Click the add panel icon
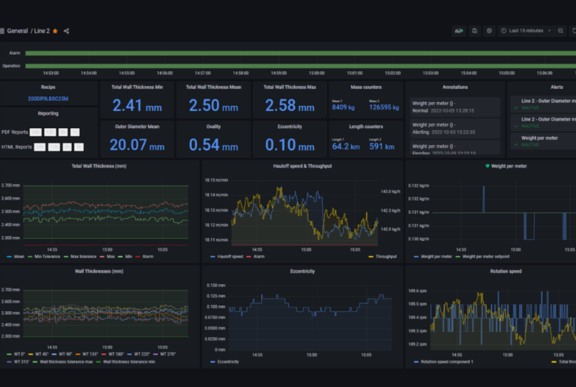The image size is (576, 387). pos(459,31)
